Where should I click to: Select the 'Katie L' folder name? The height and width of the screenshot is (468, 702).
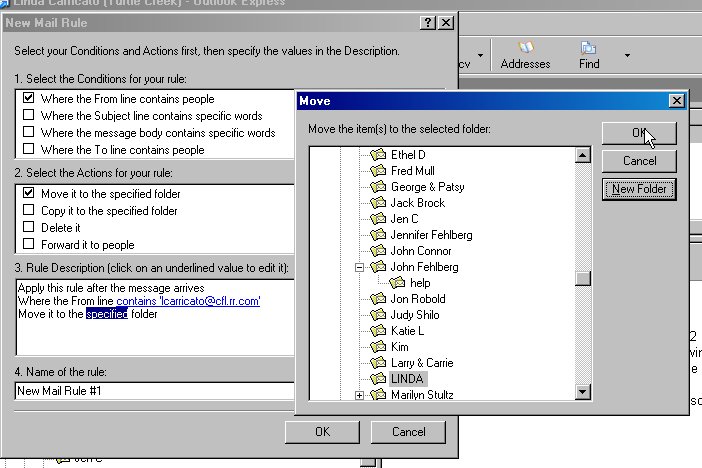pyautogui.click(x=407, y=331)
